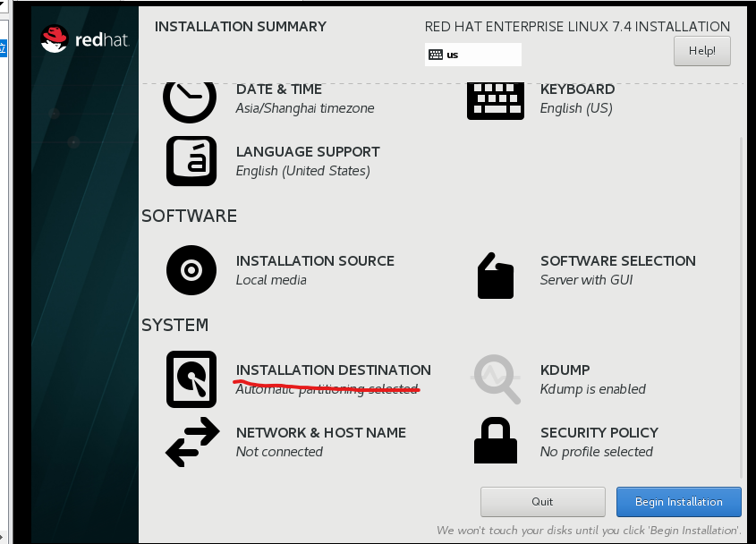Click 'Local media' text
The width and height of the screenshot is (756, 544).
coord(271,280)
